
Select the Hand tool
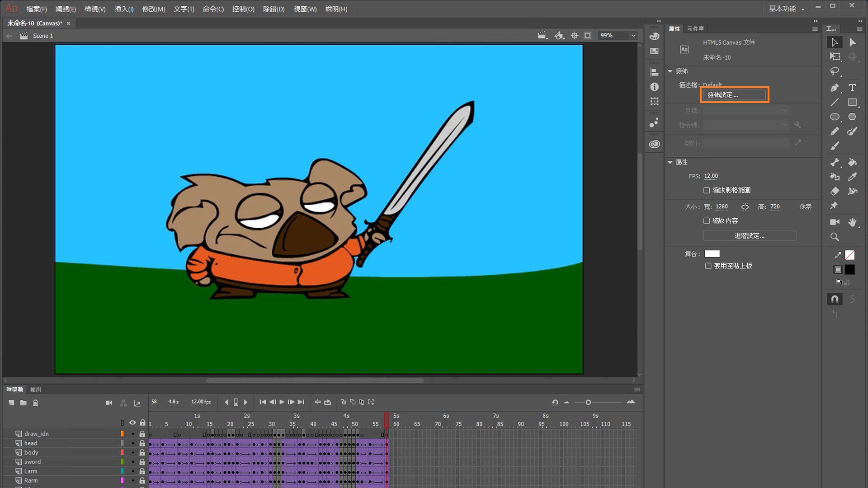click(852, 222)
